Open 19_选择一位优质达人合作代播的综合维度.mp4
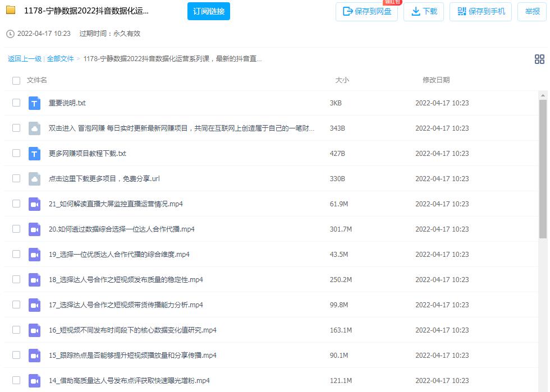Image resolution: width=550 pixels, height=392 pixels. point(119,255)
